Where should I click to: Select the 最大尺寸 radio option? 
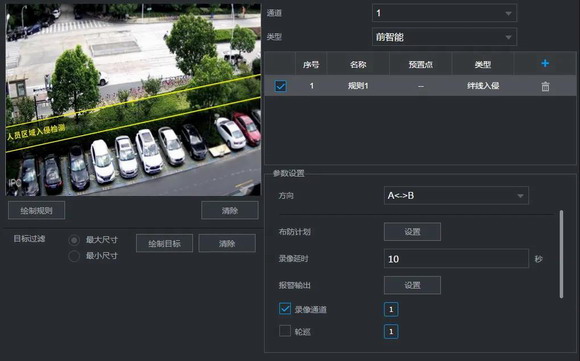tap(74, 240)
